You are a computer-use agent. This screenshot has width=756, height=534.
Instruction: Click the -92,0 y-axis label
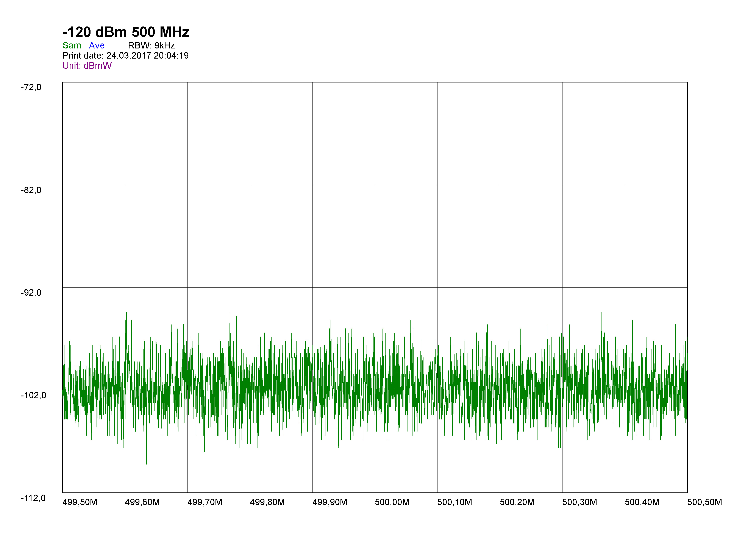[x=31, y=293]
